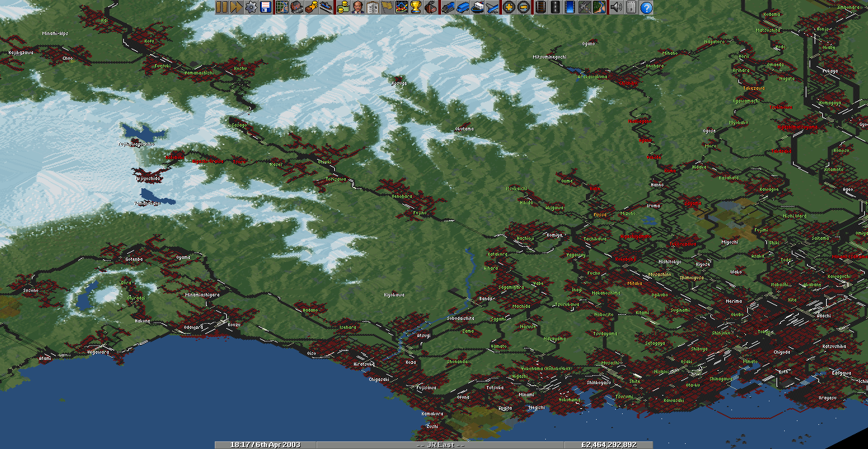
Task: Select the Odawara town name
Action: point(193,328)
